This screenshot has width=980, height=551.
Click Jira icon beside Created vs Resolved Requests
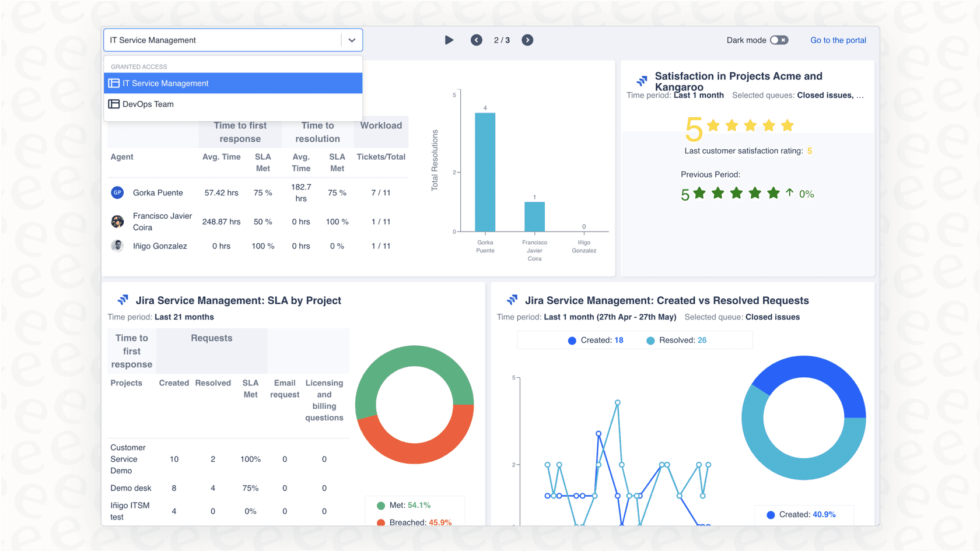coord(512,300)
